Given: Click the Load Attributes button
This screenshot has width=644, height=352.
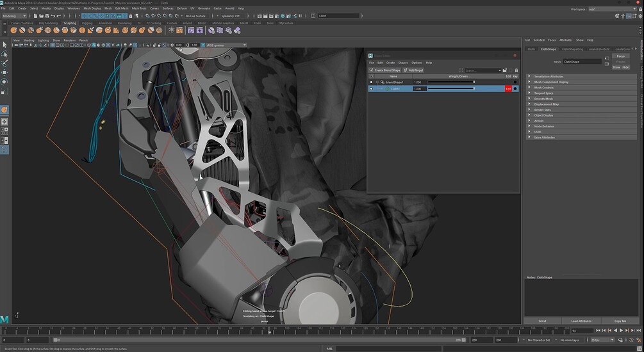Looking at the screenshot, I should tap(581, 321).
